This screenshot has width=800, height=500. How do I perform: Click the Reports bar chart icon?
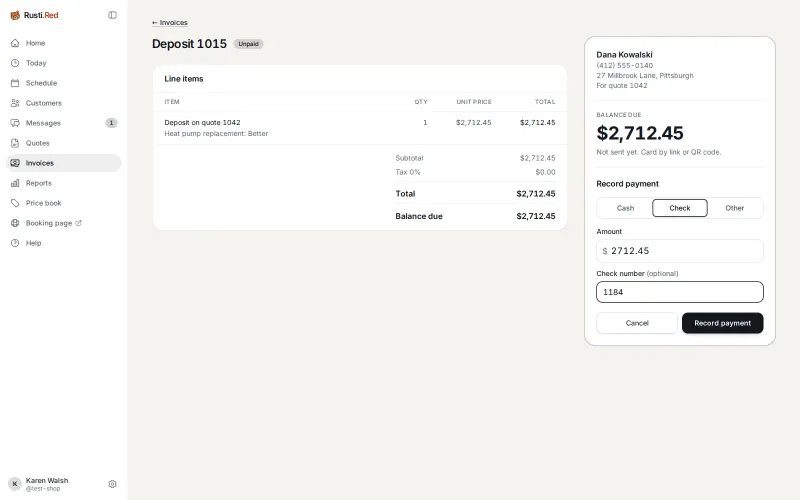click(15, 183)
